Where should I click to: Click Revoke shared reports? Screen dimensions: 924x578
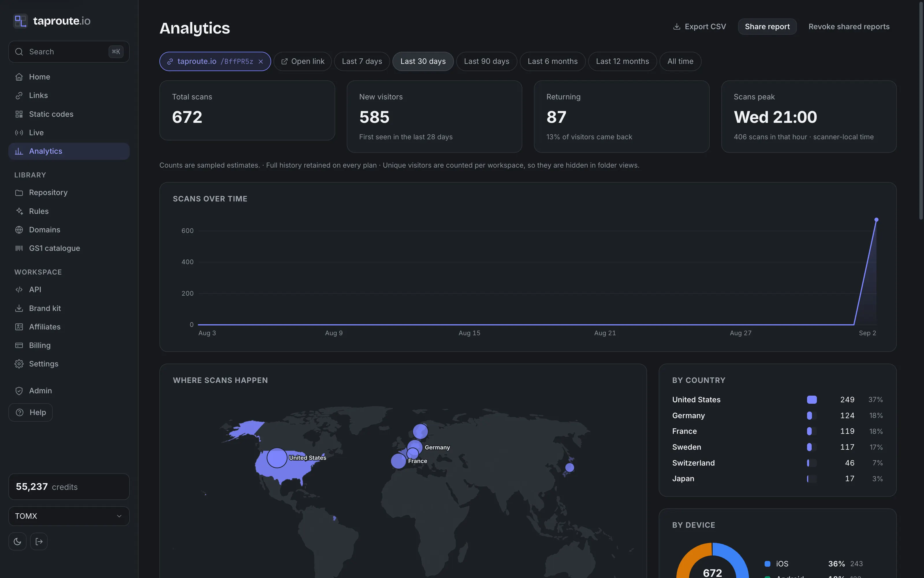[849, 27]
